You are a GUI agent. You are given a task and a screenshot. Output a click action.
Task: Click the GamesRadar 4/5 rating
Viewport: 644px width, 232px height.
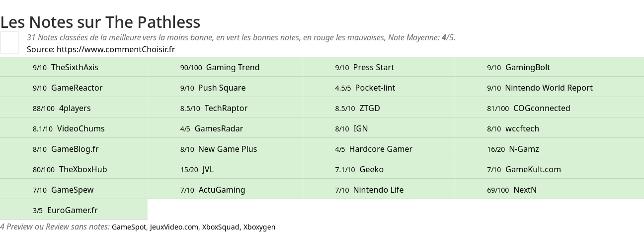pyautogui.click(x=225, y=128)
